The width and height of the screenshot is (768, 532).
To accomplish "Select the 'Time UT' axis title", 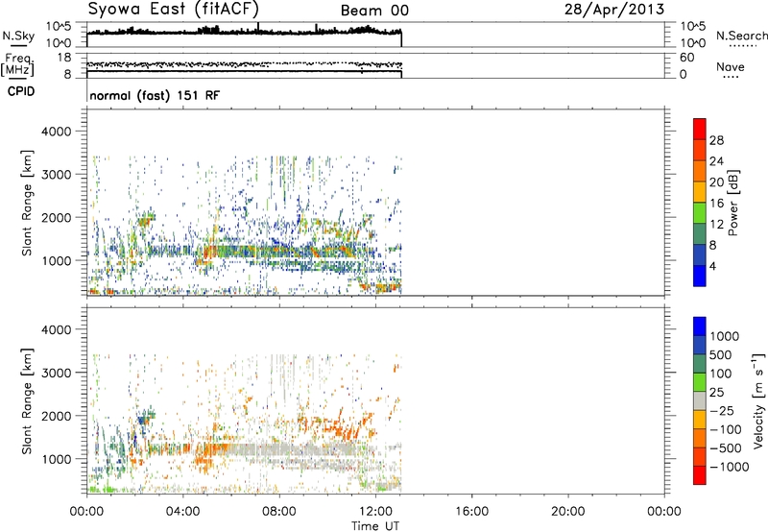I will 375,526.
